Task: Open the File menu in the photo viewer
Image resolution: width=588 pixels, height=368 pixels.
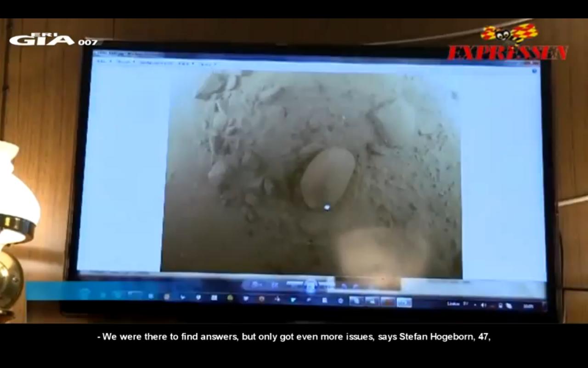Action: (x=104, y=61)
